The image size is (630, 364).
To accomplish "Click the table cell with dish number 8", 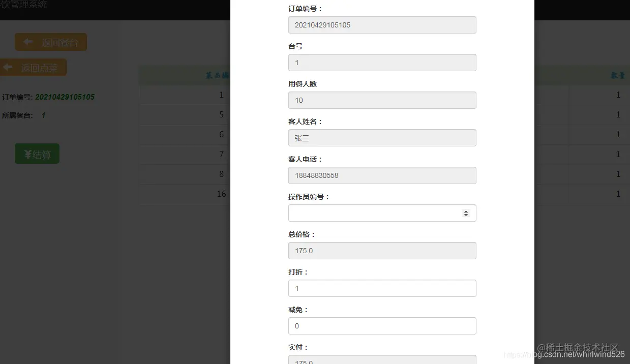I will click(x=185, y=174).
